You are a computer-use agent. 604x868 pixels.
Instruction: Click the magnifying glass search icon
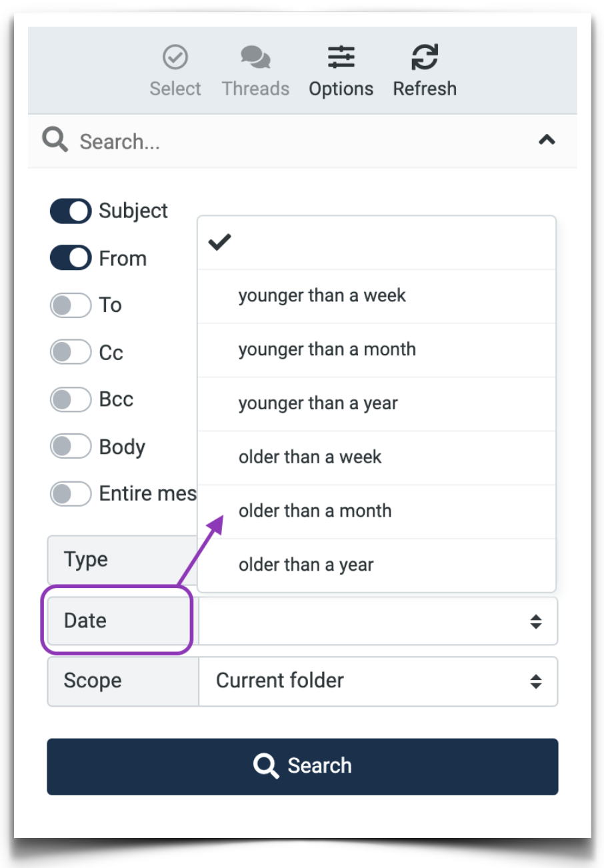coord(55,140)
